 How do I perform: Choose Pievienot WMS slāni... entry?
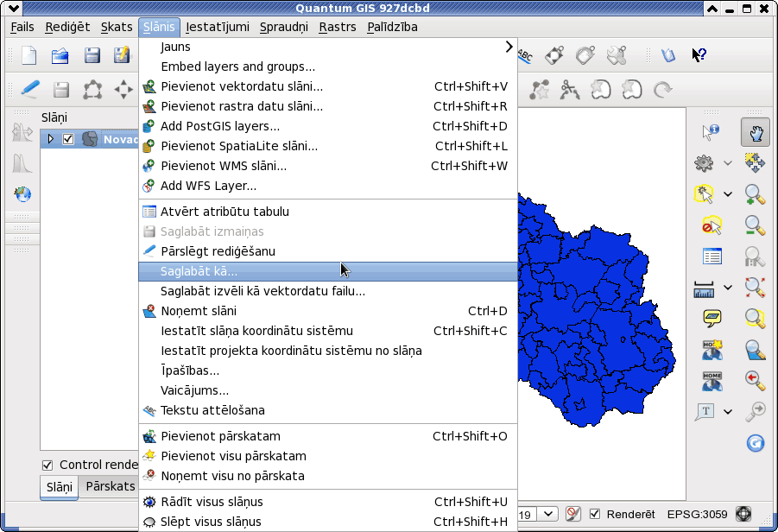[x=328, y=166]
